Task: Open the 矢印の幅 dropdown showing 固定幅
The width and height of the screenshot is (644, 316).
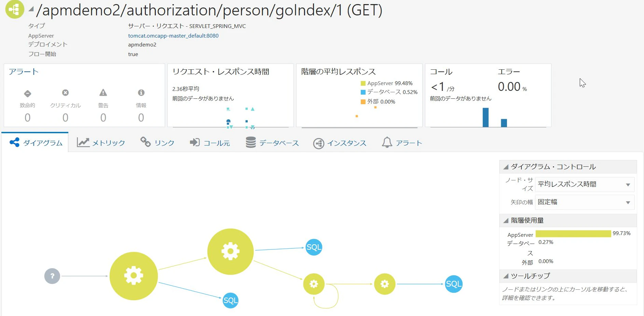Action: pyautogui.click(x=585, y=202)
